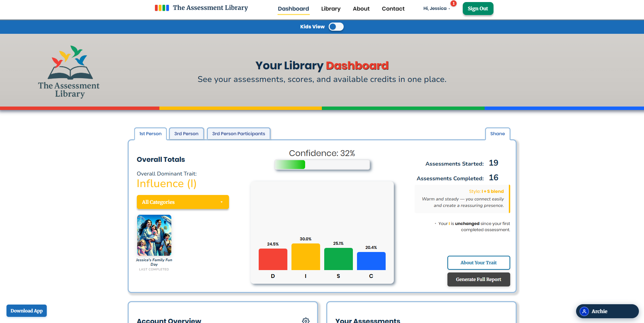The height and width of the screenshot is (323, 644).
Task: Open the Library nav item
Action: (x=331, y=9)
